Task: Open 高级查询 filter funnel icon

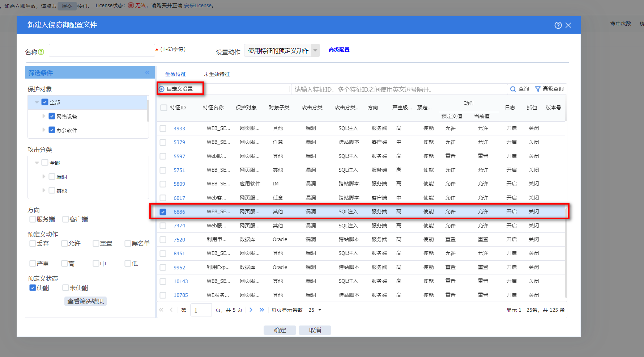Action: tap(538, 89)
